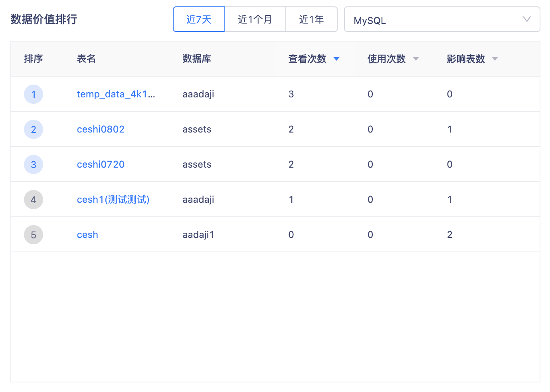The height and width of the screenshot is (392, 550).
Task: Open the temp_data_4k1... table link
Action: point(116,94)
